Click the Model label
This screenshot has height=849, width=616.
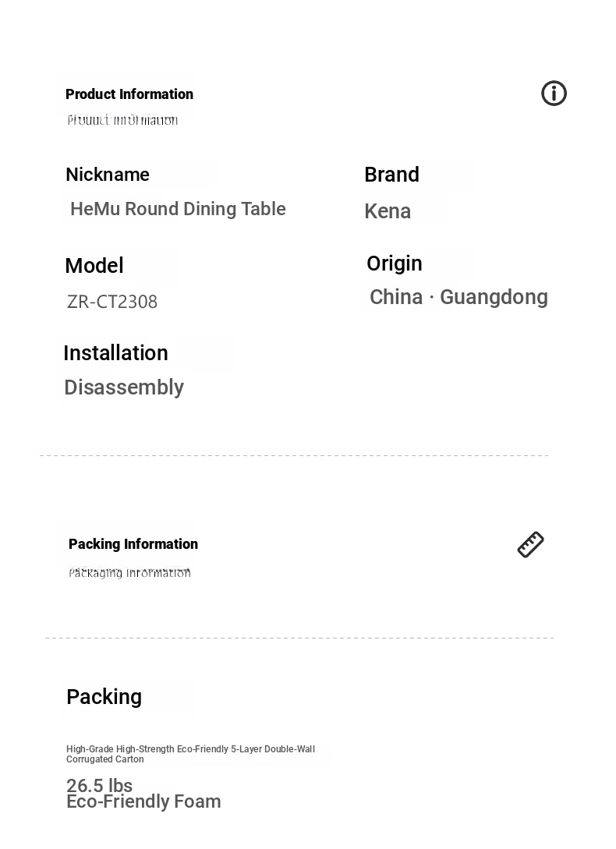click(94, 266)
